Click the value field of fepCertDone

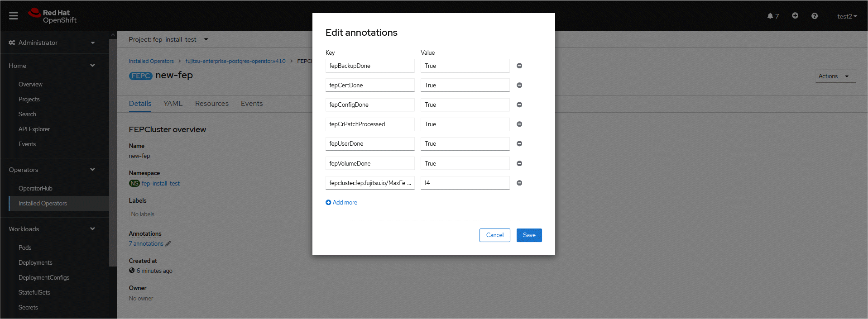[x=465, y=85]
